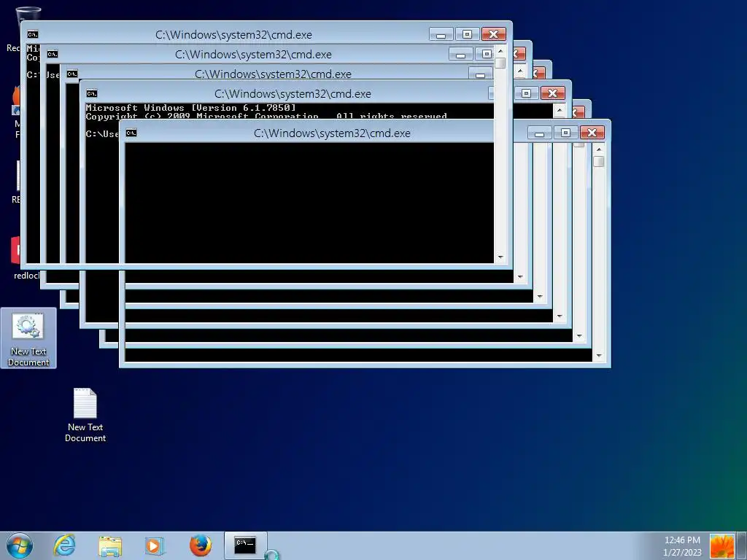Launch Windows Media Player from taskbar
The width and height of the screenshot is (747, 560).
[154, 545]
